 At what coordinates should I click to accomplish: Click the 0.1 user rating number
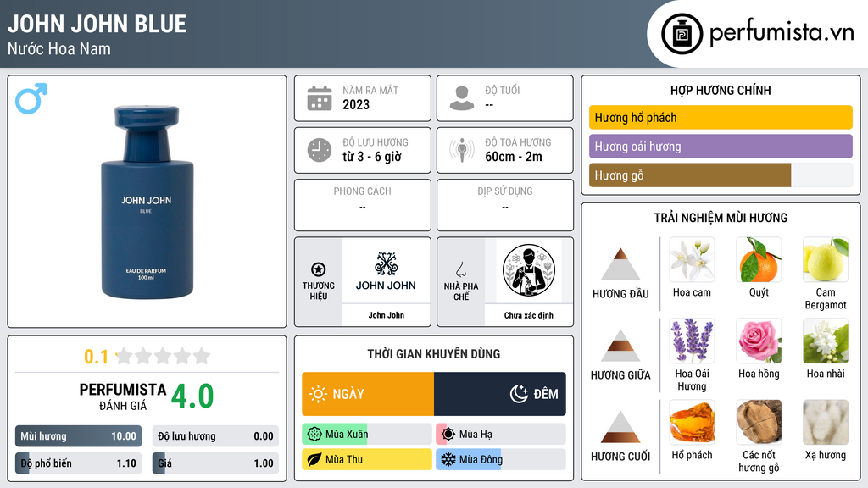coord(97,357)
